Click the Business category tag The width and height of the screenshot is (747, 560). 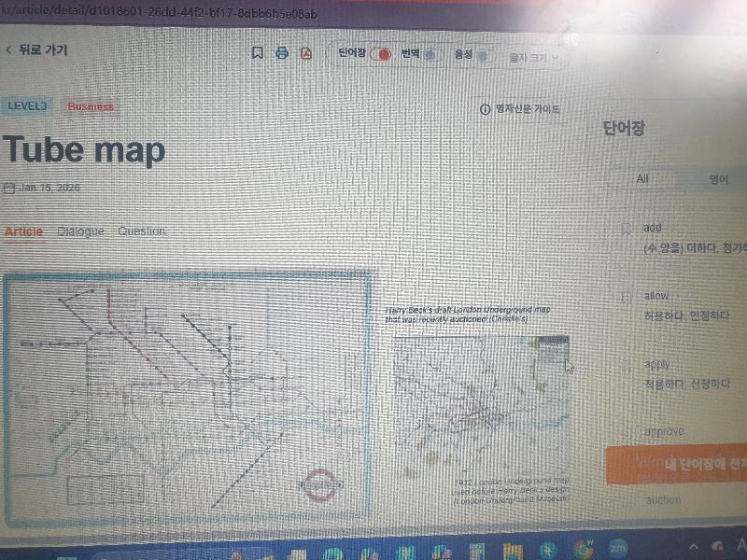(91, 106)
